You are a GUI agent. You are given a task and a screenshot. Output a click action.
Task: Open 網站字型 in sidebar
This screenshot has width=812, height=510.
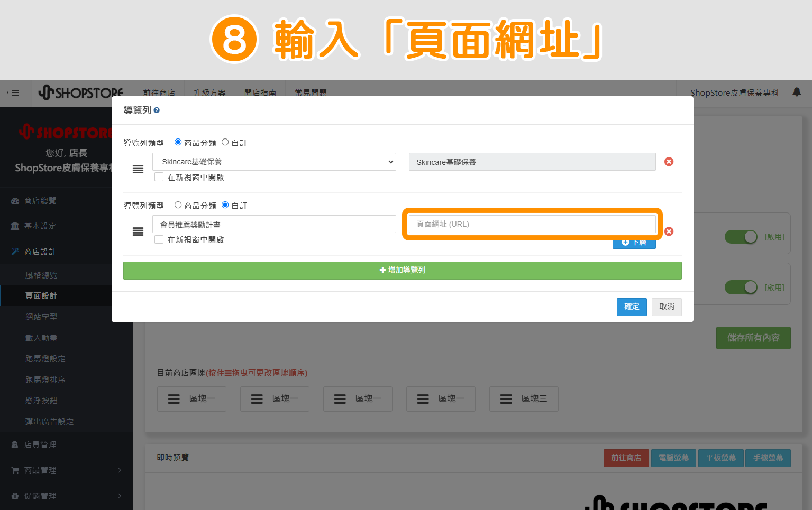tap(41, 317)
